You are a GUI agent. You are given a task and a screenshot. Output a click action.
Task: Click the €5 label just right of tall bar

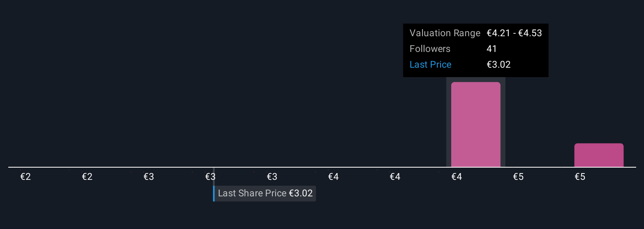518,177
